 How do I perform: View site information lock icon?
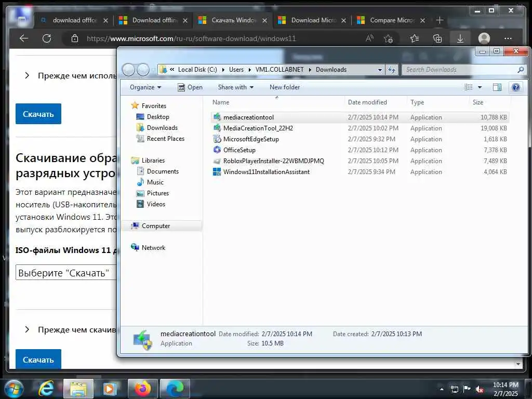75,38
